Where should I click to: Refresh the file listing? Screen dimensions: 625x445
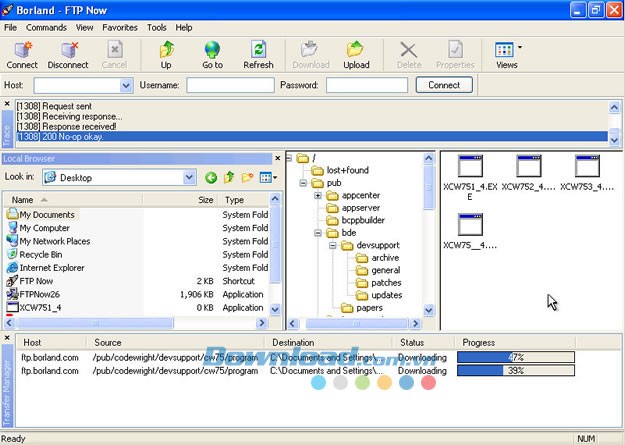(x=258, y=53)
